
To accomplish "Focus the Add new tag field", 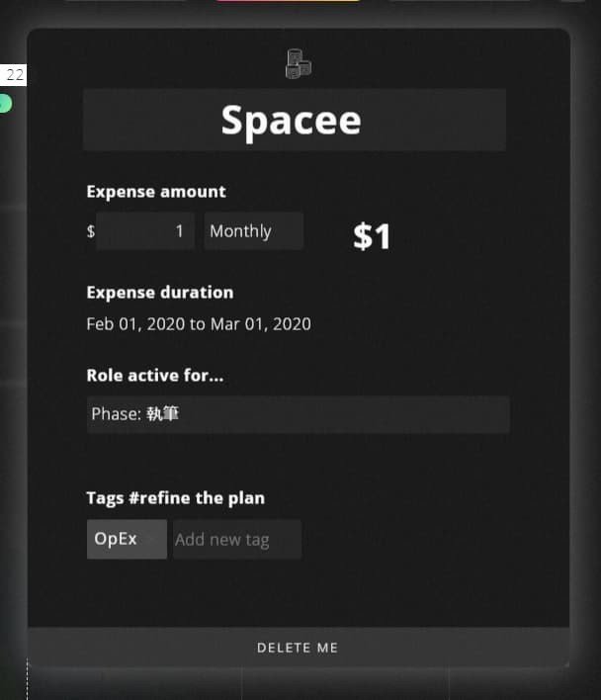I will pos(236,540).
